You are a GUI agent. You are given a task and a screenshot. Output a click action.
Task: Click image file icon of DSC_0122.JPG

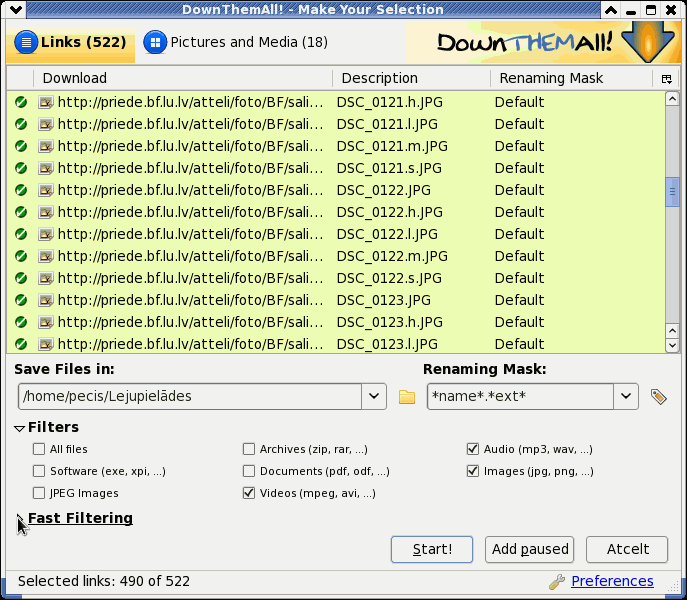46,190
